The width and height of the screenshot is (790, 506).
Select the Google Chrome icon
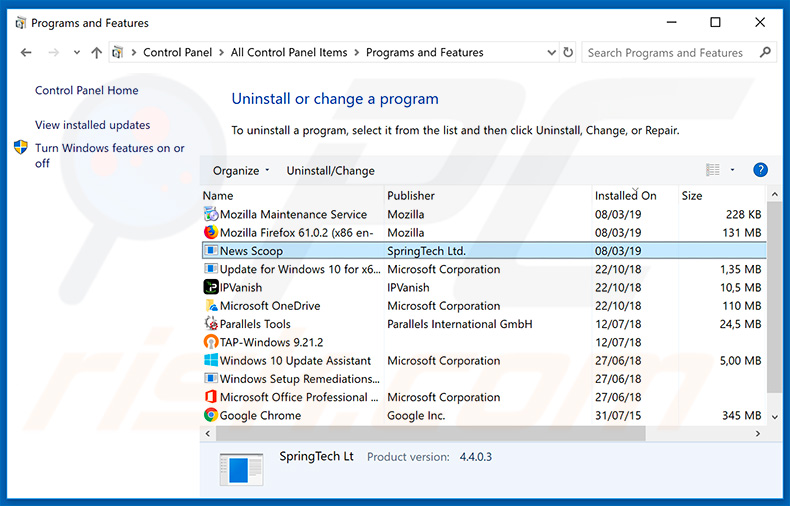[x=211, y=415]
